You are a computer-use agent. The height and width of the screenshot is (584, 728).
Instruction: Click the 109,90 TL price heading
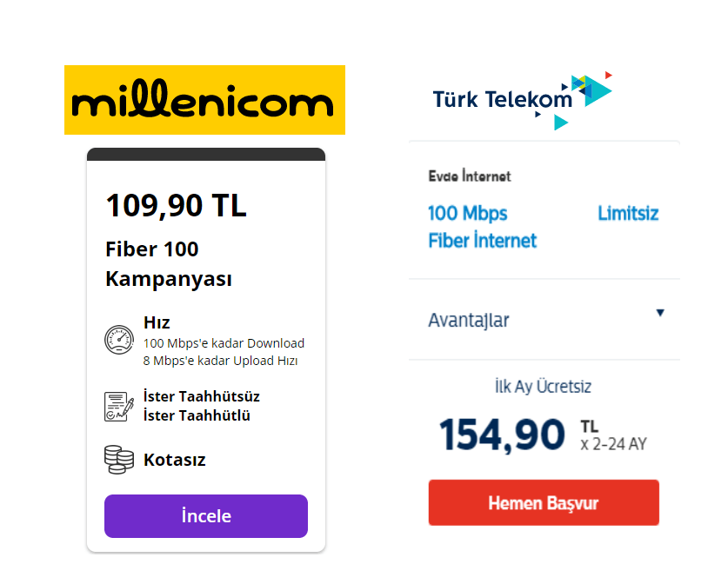tap(177, 206)
